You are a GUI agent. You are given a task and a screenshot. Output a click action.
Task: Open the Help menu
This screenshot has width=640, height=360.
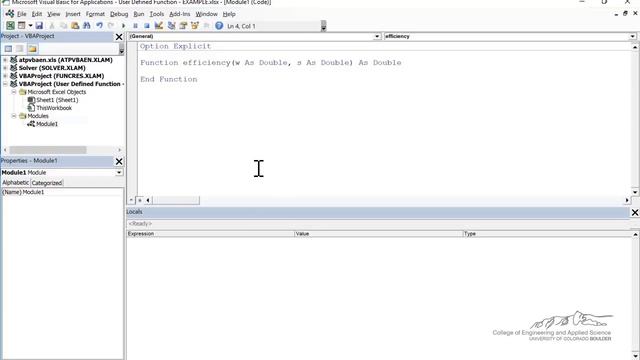[229, 14]
